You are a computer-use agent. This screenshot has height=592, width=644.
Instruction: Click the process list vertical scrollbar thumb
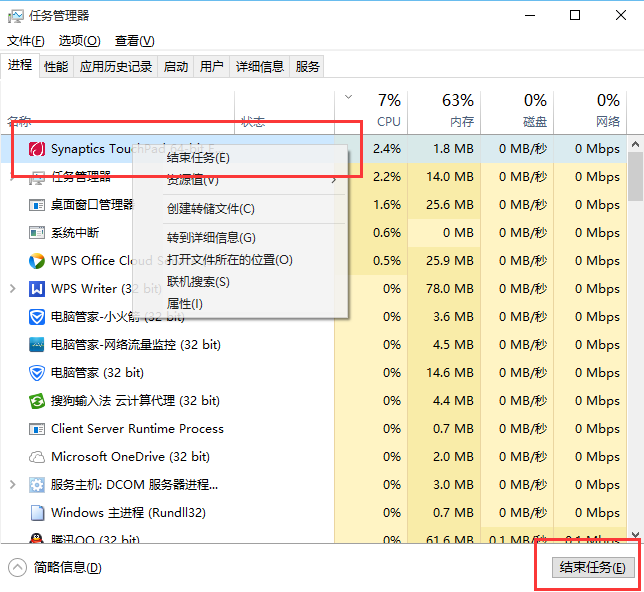[x=635, y=177]
